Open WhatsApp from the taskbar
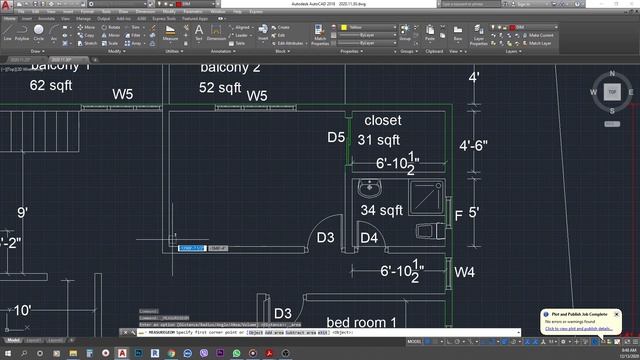 [236, 353]
